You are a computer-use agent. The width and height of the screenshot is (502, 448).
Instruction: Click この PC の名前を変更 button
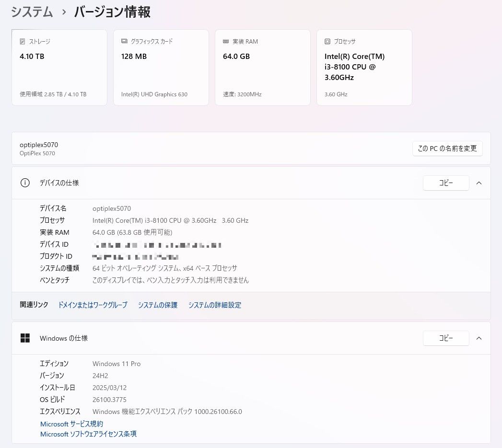(x=447, y=149)
